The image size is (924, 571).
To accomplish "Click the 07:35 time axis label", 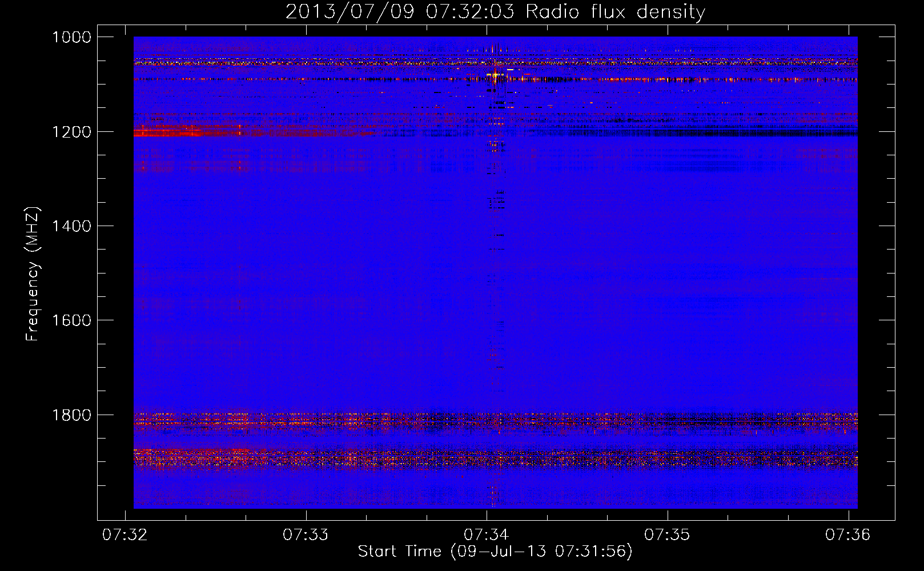I will [667, 534].
